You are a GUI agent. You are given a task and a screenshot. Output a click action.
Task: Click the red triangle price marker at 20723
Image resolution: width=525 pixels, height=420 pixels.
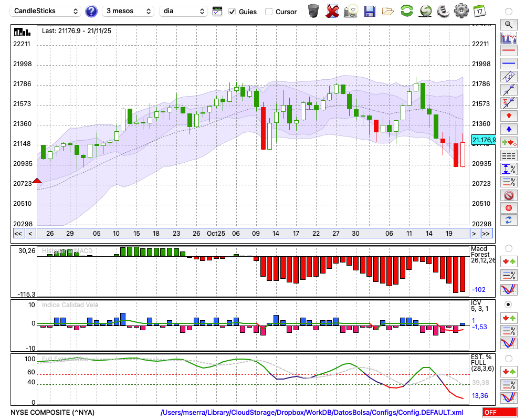[x=37, y=181]
